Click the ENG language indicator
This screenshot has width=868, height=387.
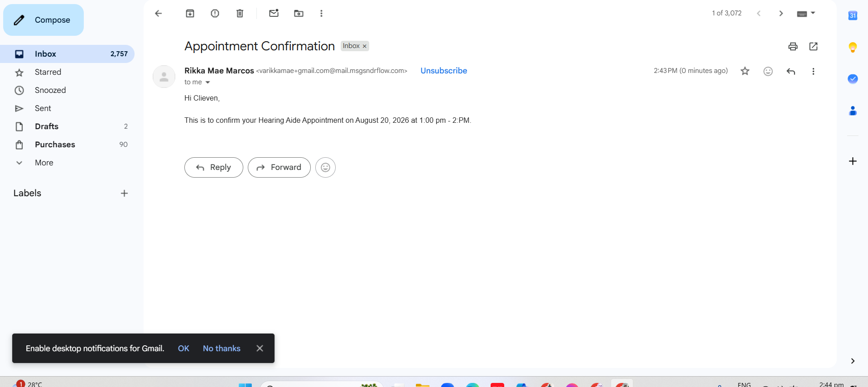pos(744,384)
